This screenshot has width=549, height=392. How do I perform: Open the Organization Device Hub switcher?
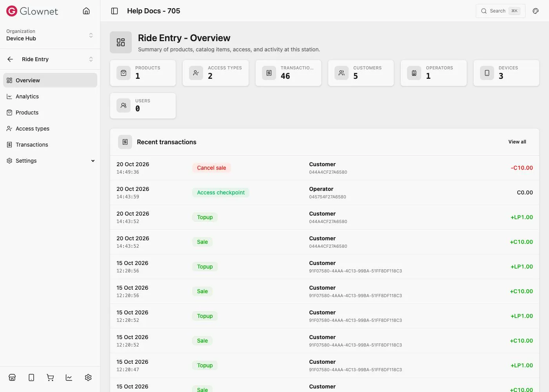(50, 35)
